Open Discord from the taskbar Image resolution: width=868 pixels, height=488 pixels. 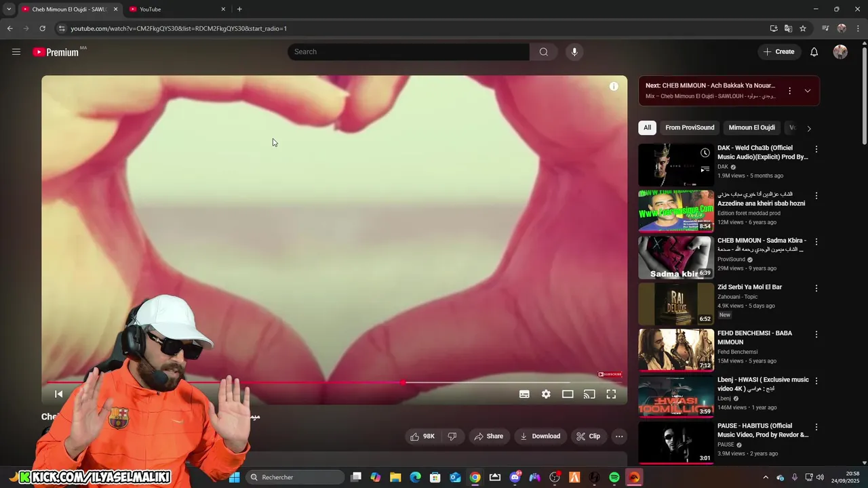click(515, 477)
